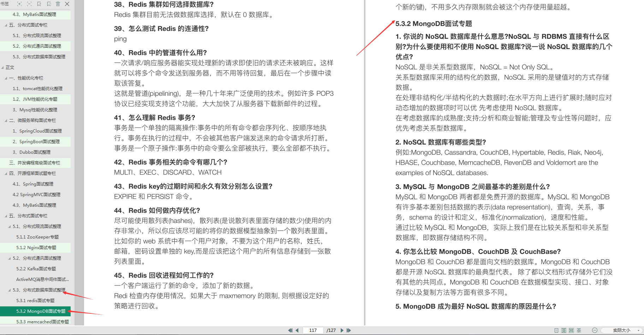Open bookmark 5.3.1 redis面试专题
Viewport: 644px width, 335px height.
point(35,301)
